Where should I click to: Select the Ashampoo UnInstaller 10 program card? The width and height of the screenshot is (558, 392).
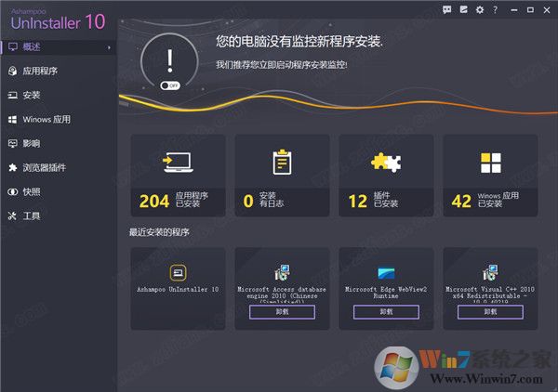(x=178, y=289)
